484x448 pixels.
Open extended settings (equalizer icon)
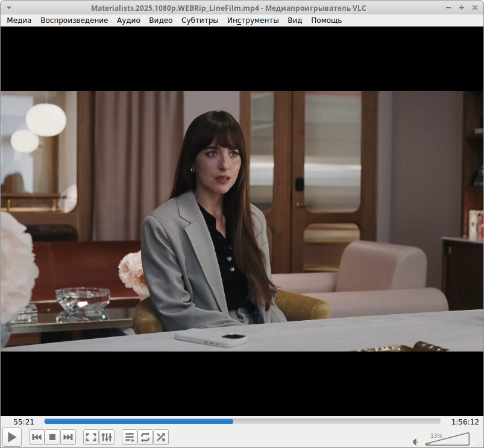point(107,437)
